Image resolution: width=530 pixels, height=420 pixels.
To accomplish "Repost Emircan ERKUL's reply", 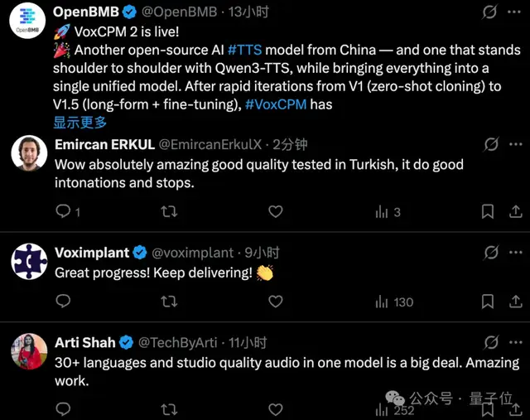I will [169, 212].
